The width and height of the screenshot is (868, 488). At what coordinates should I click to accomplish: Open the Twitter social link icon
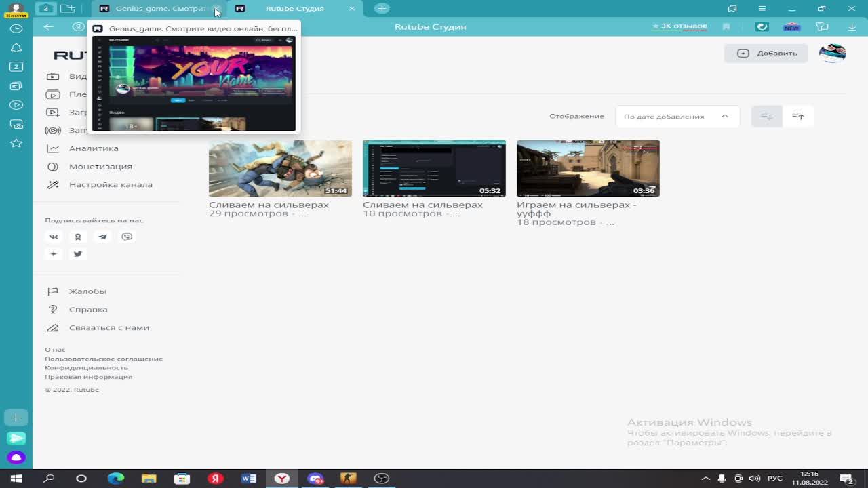[x=78, y=254]
